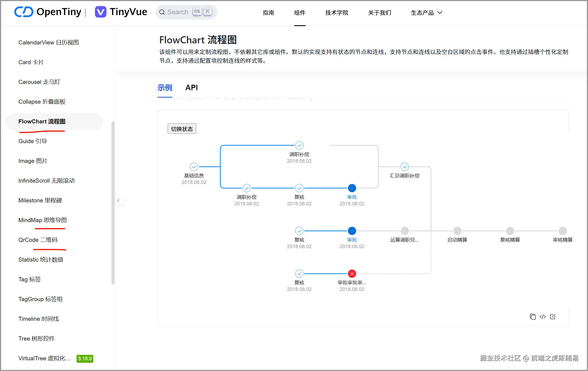Collapse the sidebar with chevron arrow
588x371 pixels.
(118, 200)
